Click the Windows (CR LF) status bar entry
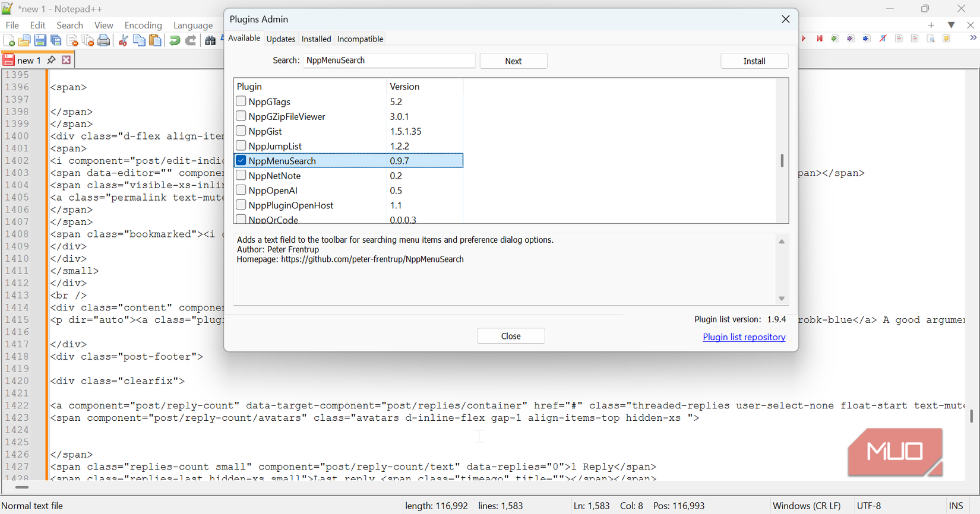This screenshot has height=514, width=980. 807,506
